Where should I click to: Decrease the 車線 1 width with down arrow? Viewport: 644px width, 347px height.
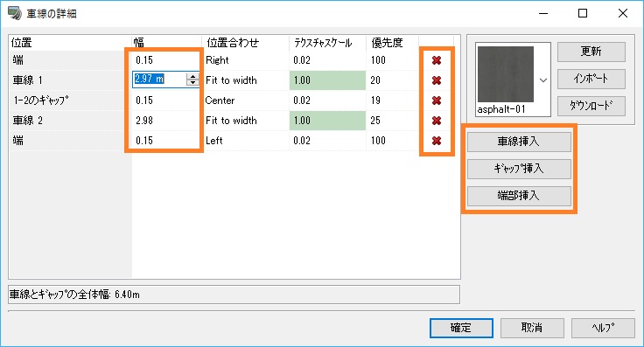(x=192, y=82)
